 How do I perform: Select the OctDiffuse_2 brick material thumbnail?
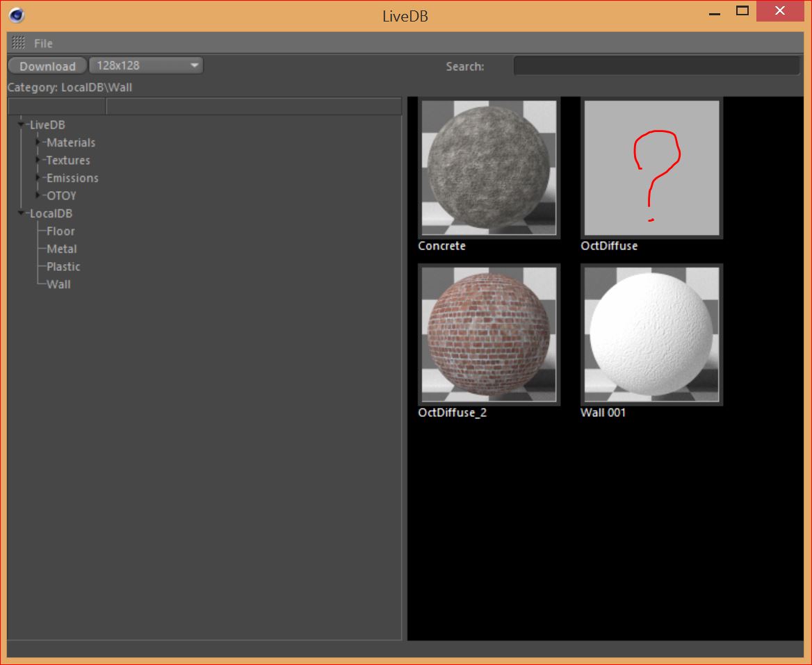click(489, 334)
